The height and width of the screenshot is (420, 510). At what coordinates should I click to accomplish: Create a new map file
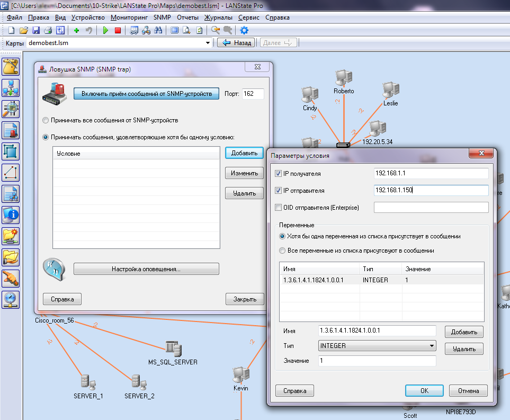coord(11,30)
